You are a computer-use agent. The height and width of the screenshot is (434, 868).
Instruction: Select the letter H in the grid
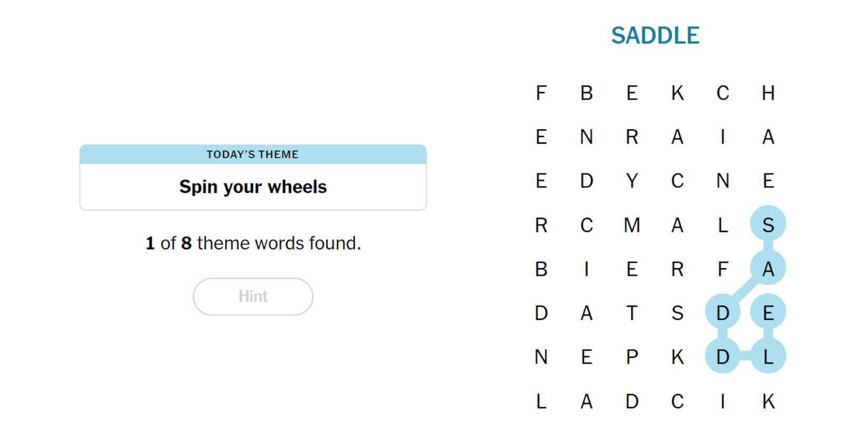tap(768, 93)
